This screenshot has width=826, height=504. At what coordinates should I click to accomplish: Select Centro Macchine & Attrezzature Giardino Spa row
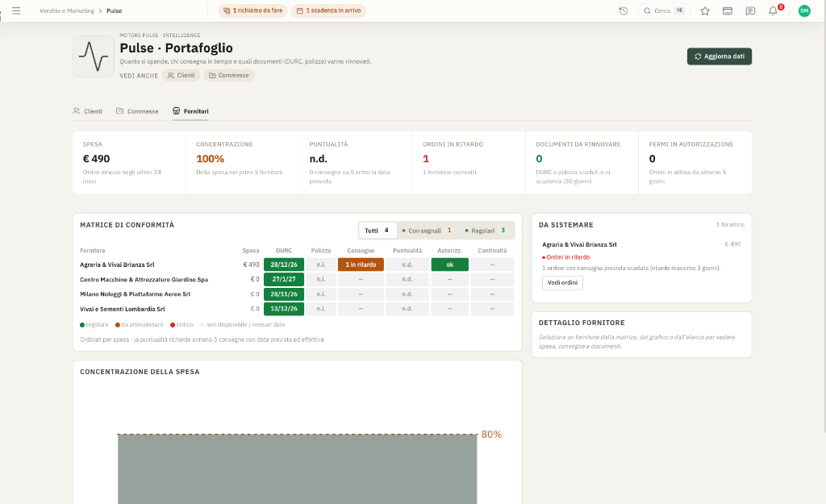[297, 279]
